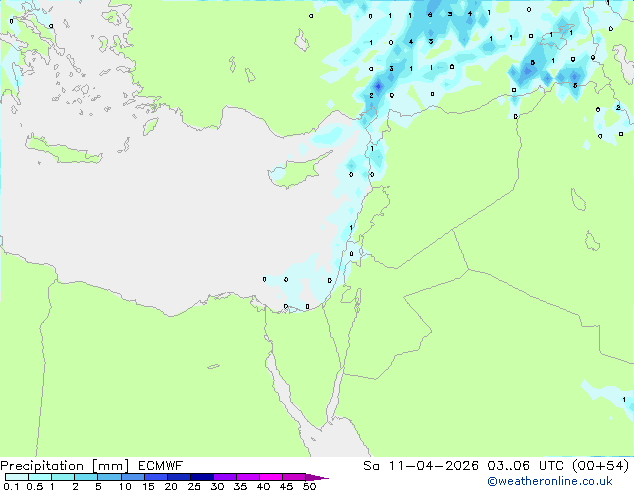
Task: Click the legend label '25'
Action: click(194, 486)
